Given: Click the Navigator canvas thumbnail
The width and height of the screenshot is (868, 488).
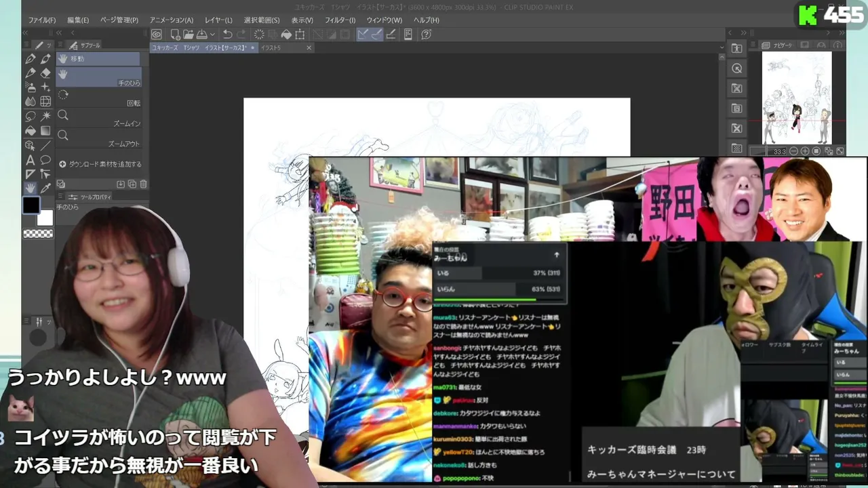Looking at the screenshot, I should 797,98.
